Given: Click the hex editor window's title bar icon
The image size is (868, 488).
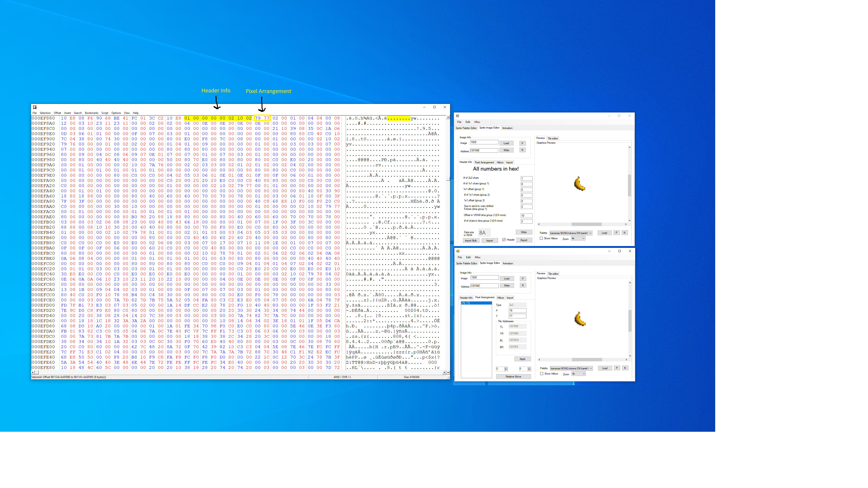Looking at the screenshot, I should point(34,107).
